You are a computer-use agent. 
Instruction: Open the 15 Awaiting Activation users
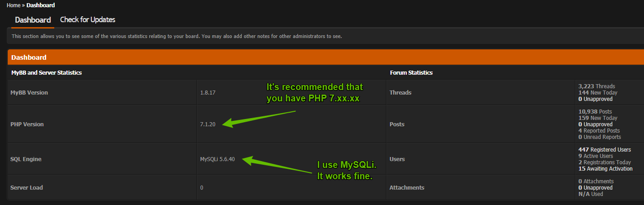[x=606, y=168]
